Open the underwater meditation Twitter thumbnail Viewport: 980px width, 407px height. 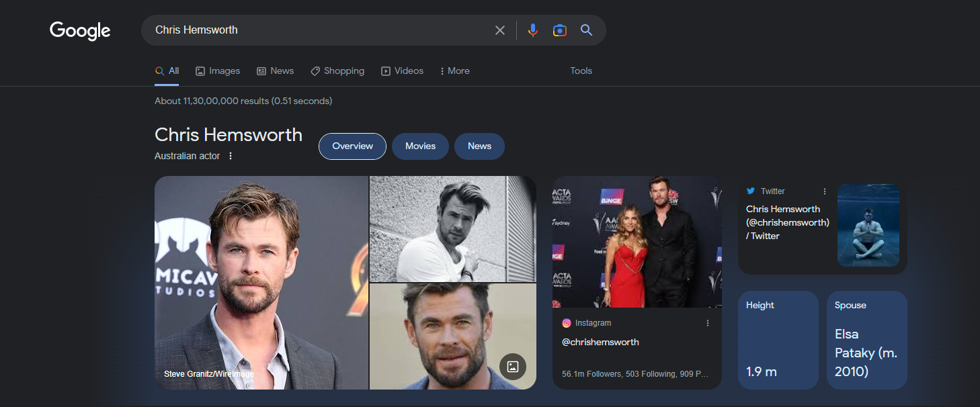[x=868, y=225]
